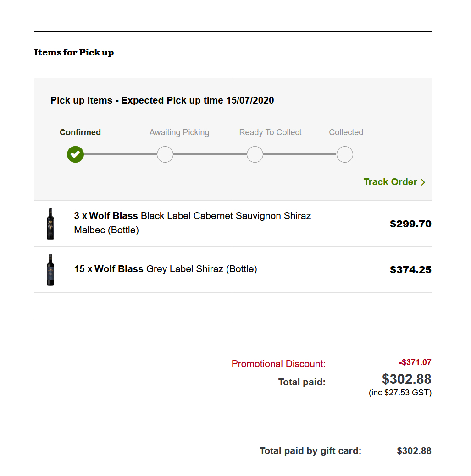Click the Awaiting Picking step circle
This screenshot has width=471, height=476.
pos(165,154)
